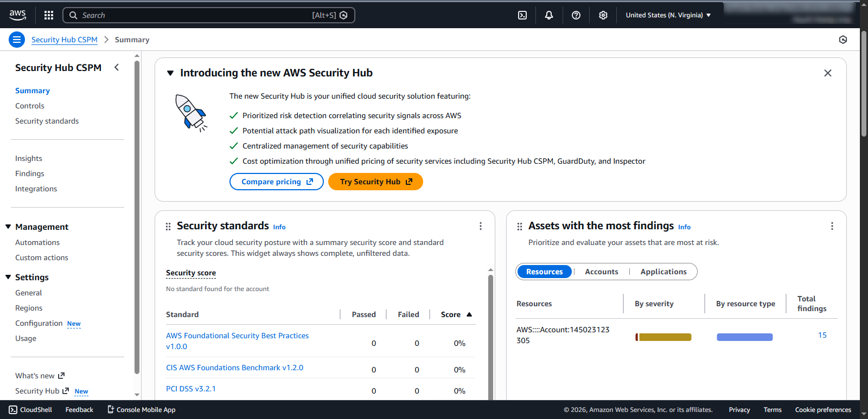868x419 pixels.
Task: Switch to the Accounts tab
Action: (x=602, y=272)
